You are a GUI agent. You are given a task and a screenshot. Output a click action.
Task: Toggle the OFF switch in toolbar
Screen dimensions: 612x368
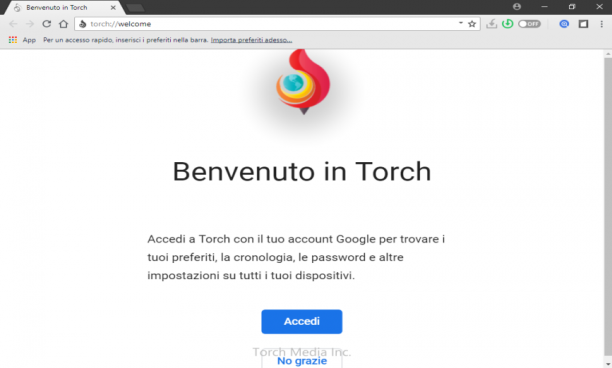click(x=529, y=24)
